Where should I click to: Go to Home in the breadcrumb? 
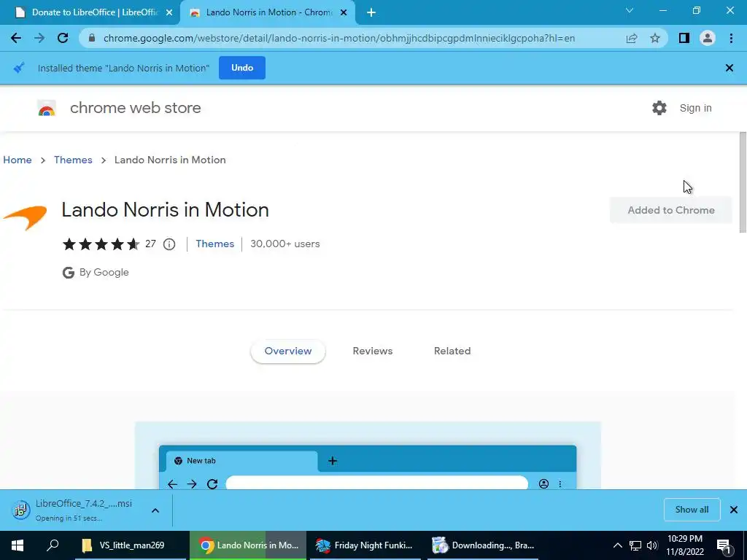point(18,160)
